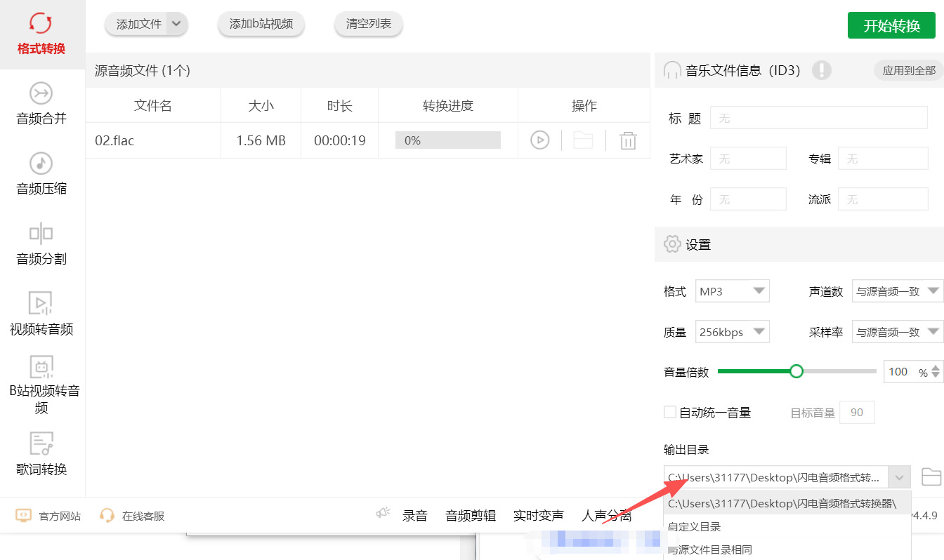Image resolution: width=944 pixels, height=560 pixels.
Task: Open the 在线客服 link
Action: [x=143, y=516]
